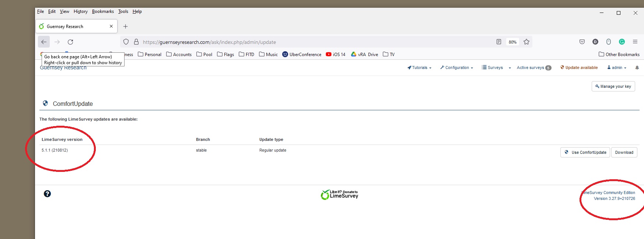Viewport: 644px width, 239px height.
Task: Click the black help question mark icon
Action: point(47,194)
